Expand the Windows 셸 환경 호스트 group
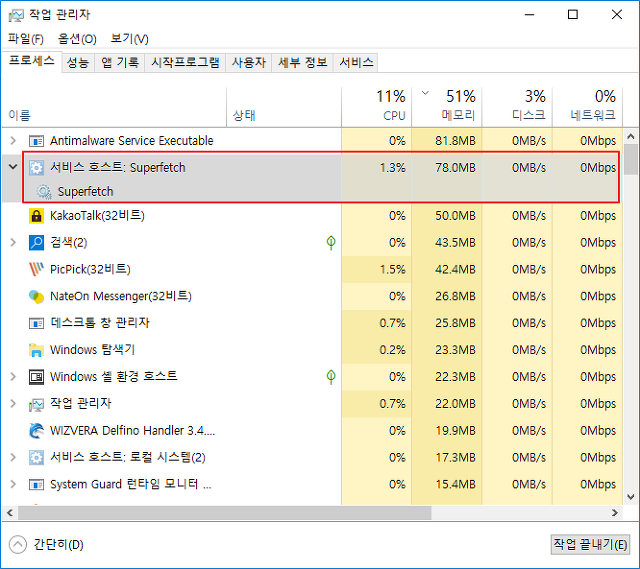640x569 pixels. click(13, 376)
